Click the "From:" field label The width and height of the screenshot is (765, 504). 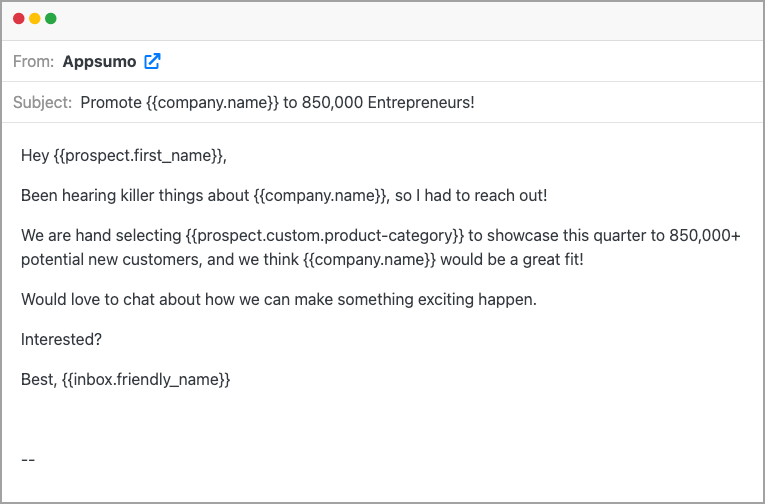coord(33,61)
